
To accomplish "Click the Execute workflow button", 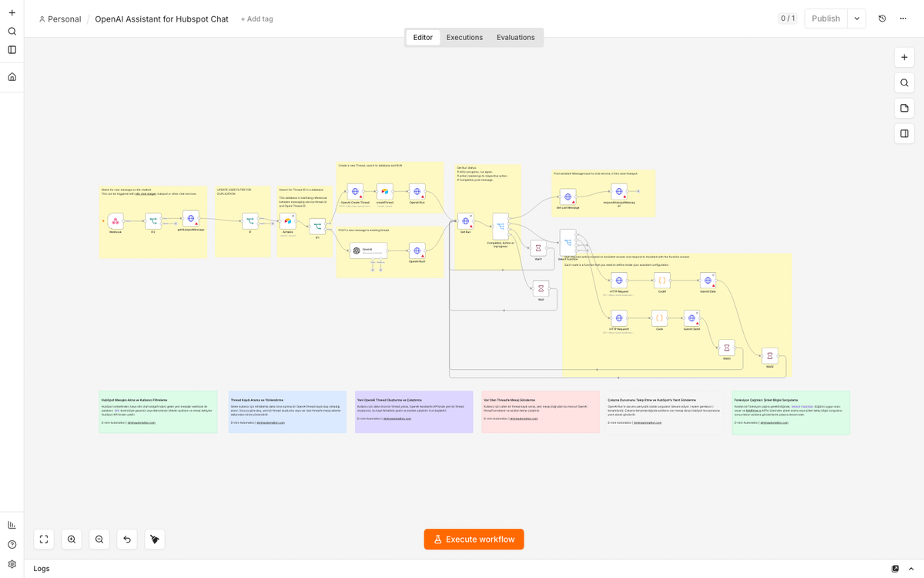I will [474, 539].
